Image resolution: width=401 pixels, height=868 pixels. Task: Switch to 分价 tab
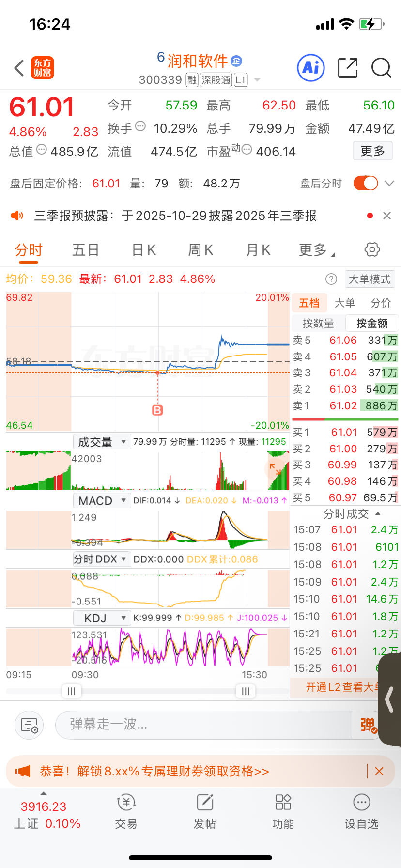pos(381,303)
